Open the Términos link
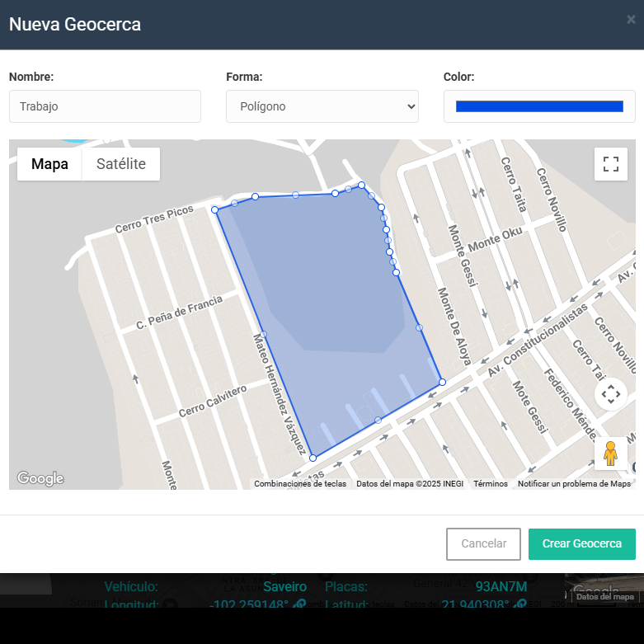The width and height of the screenshot is (644, 644). click(x=491, y=484)
